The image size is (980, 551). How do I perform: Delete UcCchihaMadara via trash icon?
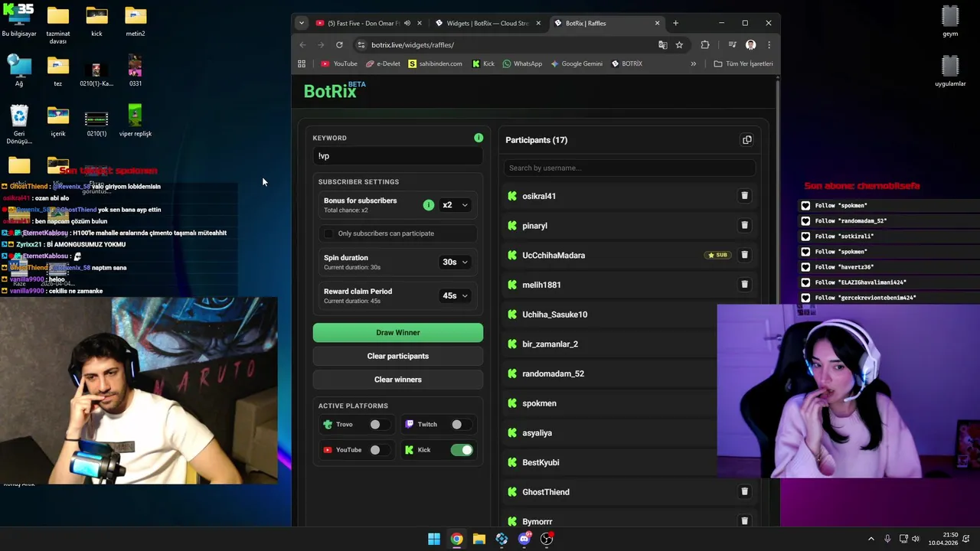click(x=744, y=255)
